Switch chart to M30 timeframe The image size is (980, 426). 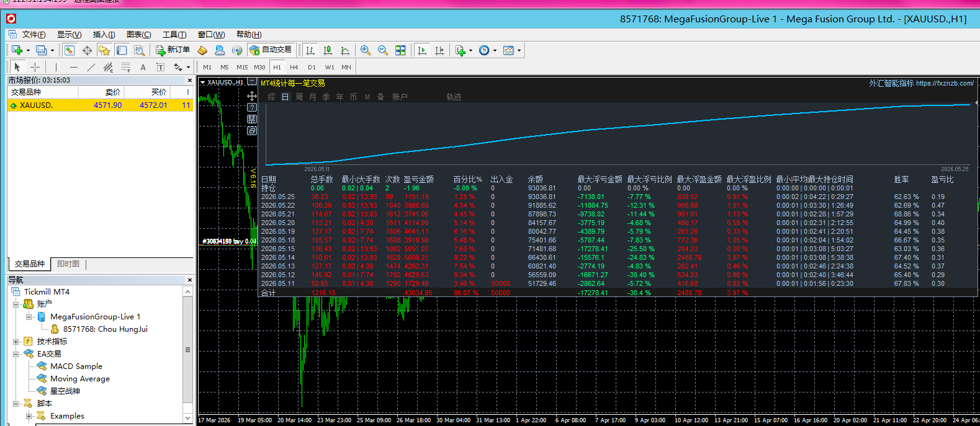pos(259,67)
